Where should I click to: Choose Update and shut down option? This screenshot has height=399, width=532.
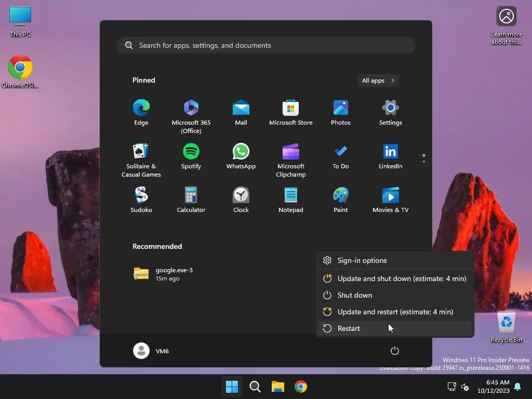395,278
